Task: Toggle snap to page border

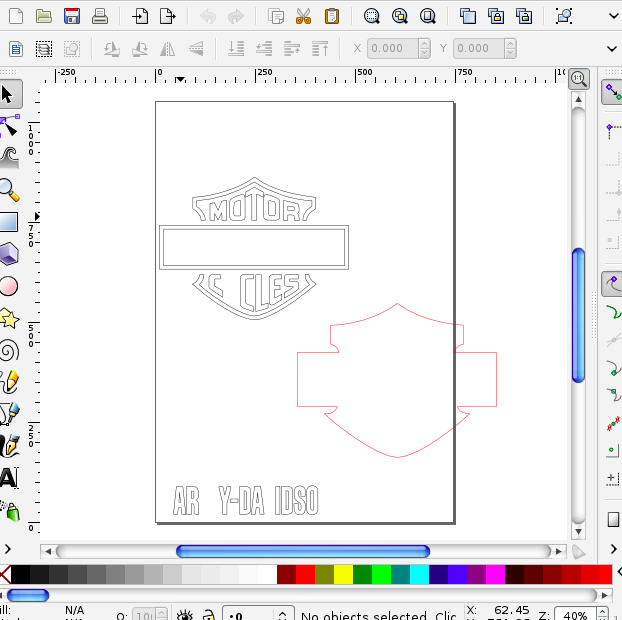Action: pyautogui.click(x=614, y=519)
